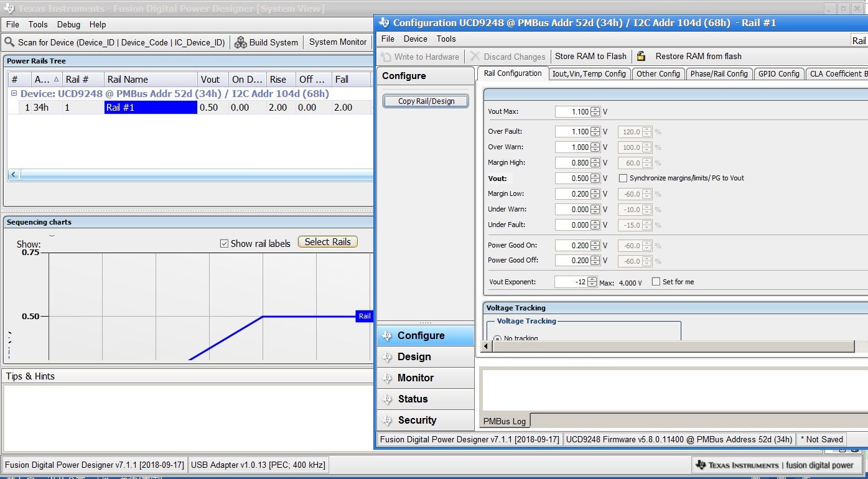Click the TI logo icon beside Configure
The width and height of the screenshot is (868, 479).
tap(386, 336)
